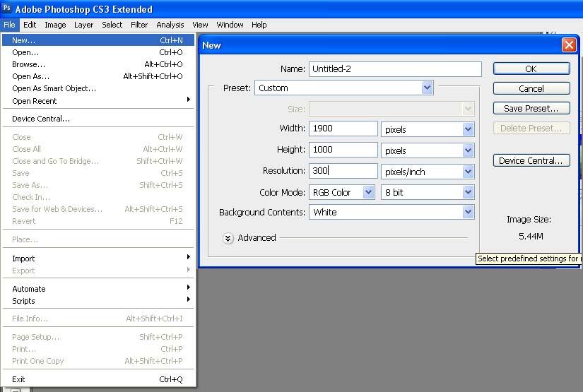
Task: Choose Open As Smart Object...
Action: [98, 88]
